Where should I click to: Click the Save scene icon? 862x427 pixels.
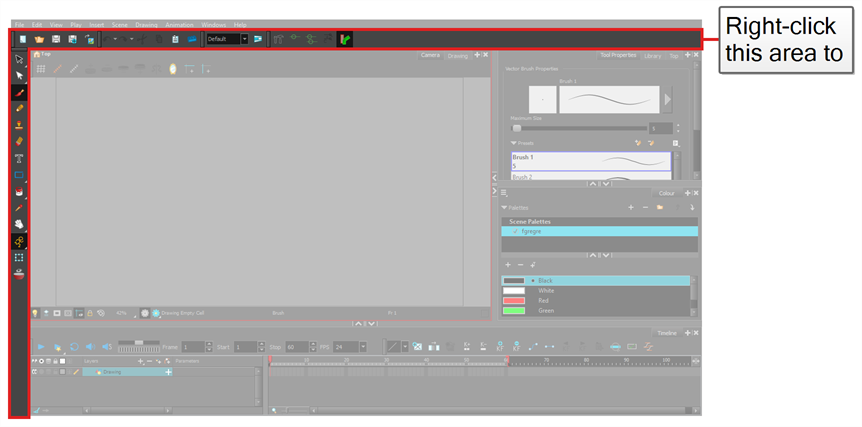click(57, 39)
